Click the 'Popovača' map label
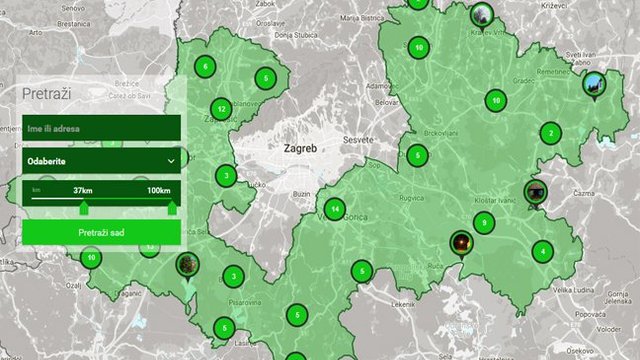This screenshot has height=360, width=640. [x=590, y=315]
